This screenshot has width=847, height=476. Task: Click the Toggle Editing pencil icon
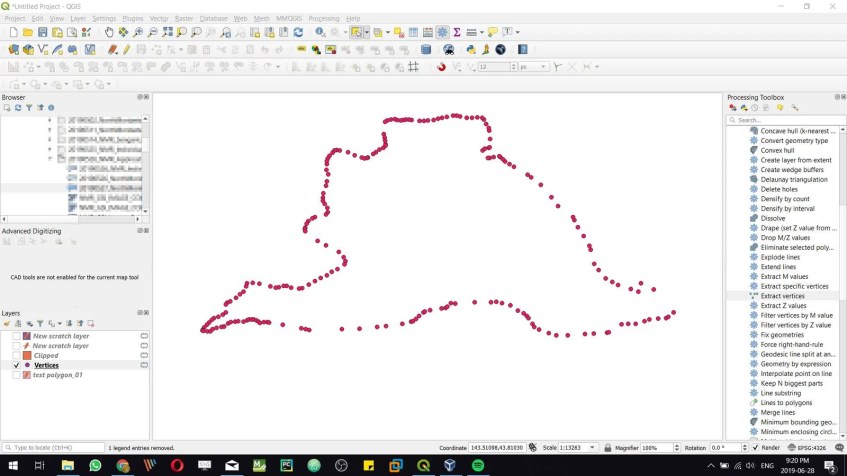coord(126,50)
